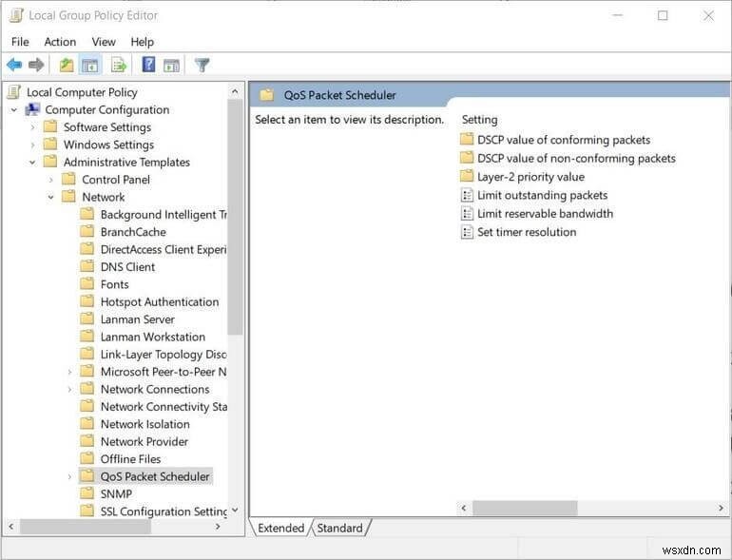The image size is (732, 560).
Task: Open the File menu
Action: tap(20, 42)
